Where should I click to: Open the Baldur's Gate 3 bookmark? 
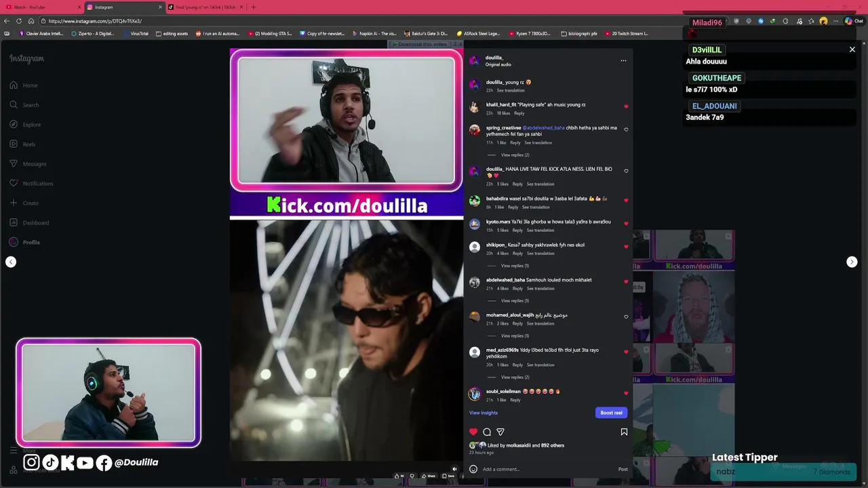(x=425, y=33)
